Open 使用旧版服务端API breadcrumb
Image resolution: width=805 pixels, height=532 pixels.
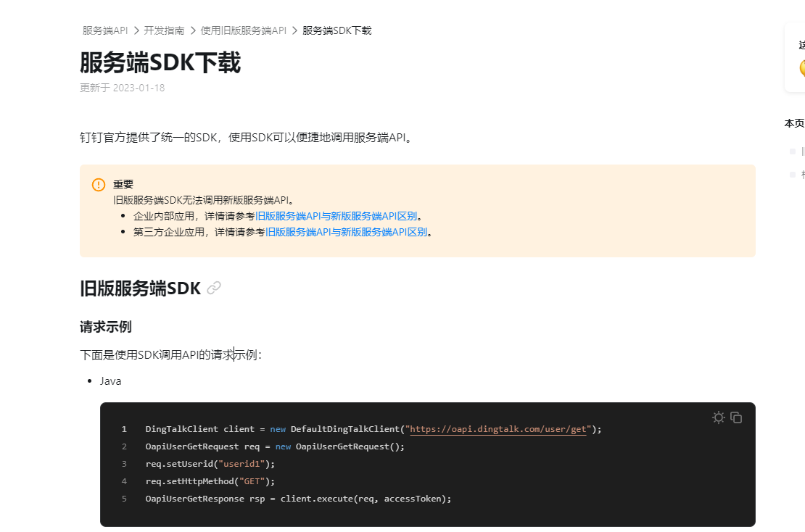coord(244,30)
